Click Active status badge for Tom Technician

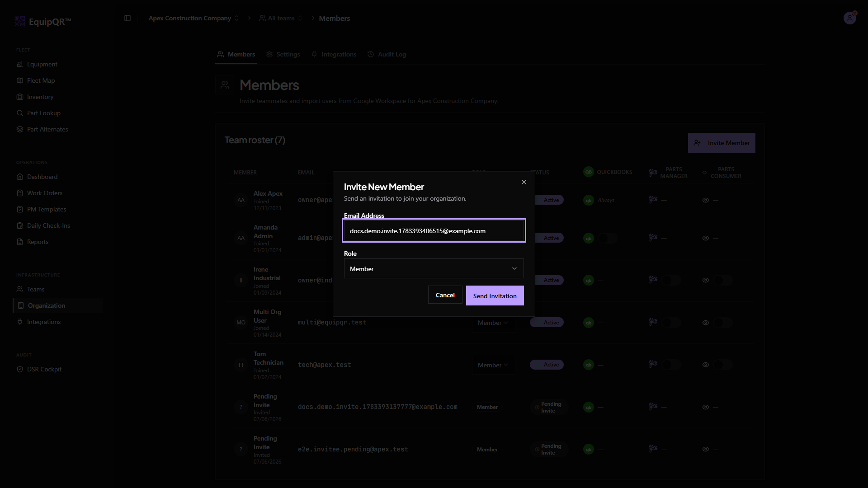[547, 365]
